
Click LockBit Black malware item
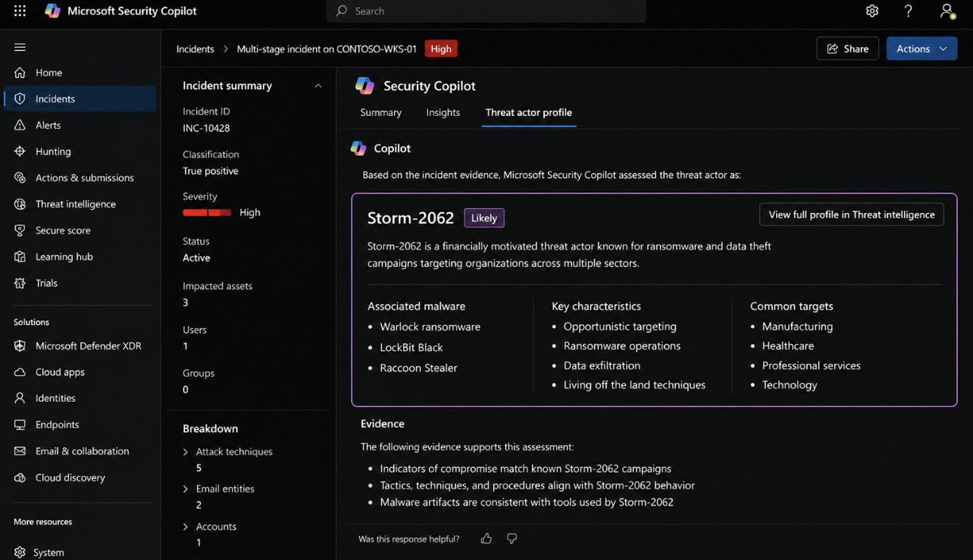pos(411,347)
